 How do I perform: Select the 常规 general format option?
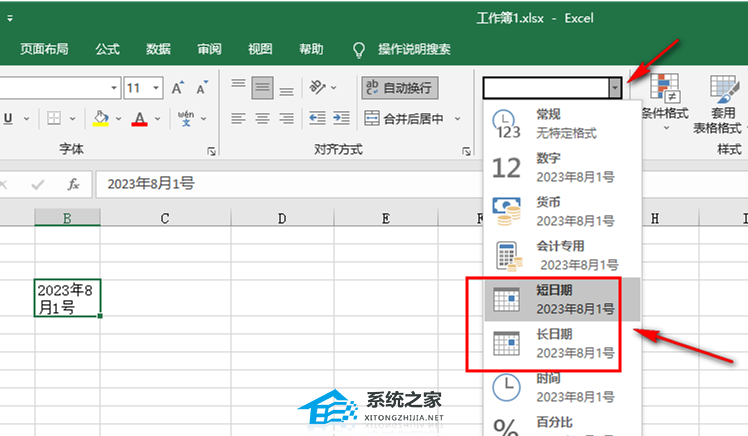pos(562,124)
